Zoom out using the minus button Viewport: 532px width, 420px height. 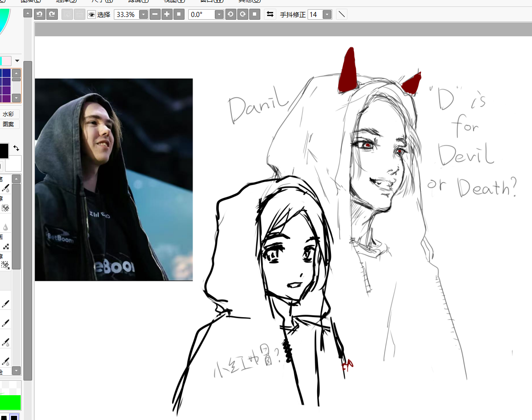point(155,14)
